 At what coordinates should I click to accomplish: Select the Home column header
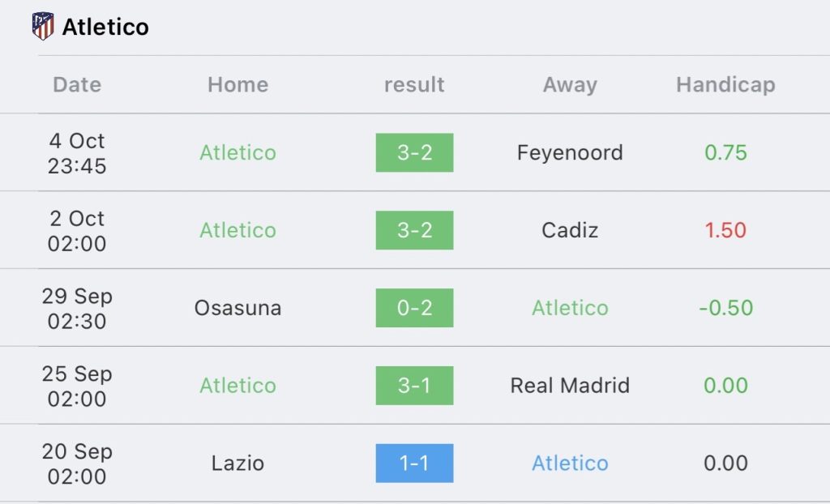(x=237, y=85)
